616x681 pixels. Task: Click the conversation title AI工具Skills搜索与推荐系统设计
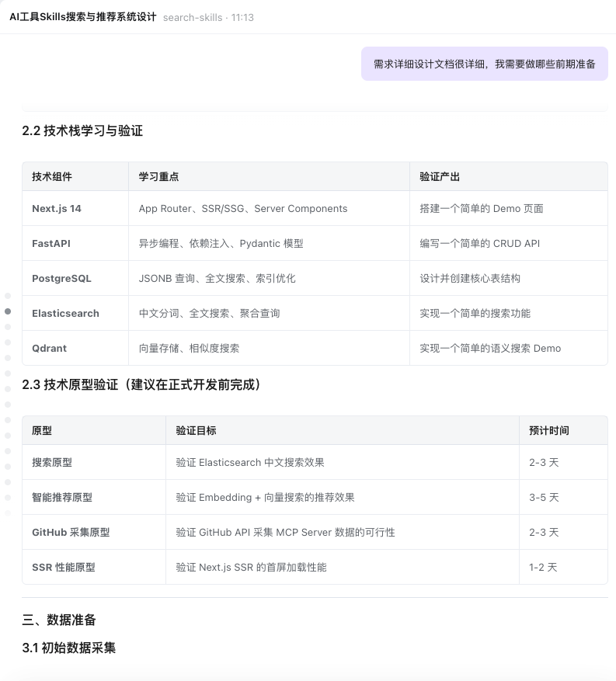pos(82,17)
